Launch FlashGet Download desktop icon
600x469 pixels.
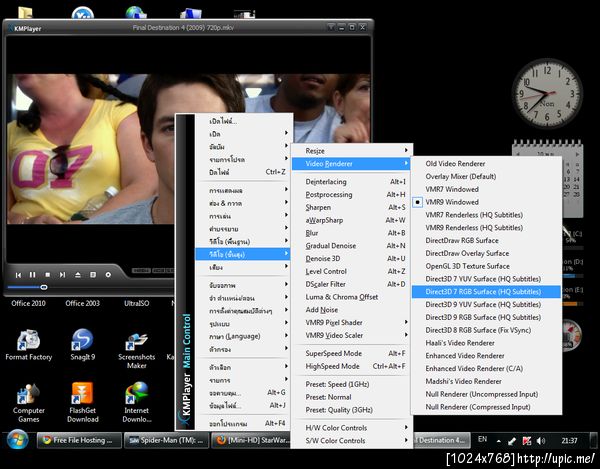pos(83,402)
